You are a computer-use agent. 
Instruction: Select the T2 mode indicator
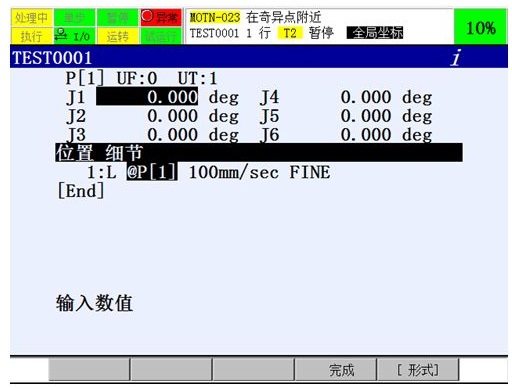click(x=290, y=33)
